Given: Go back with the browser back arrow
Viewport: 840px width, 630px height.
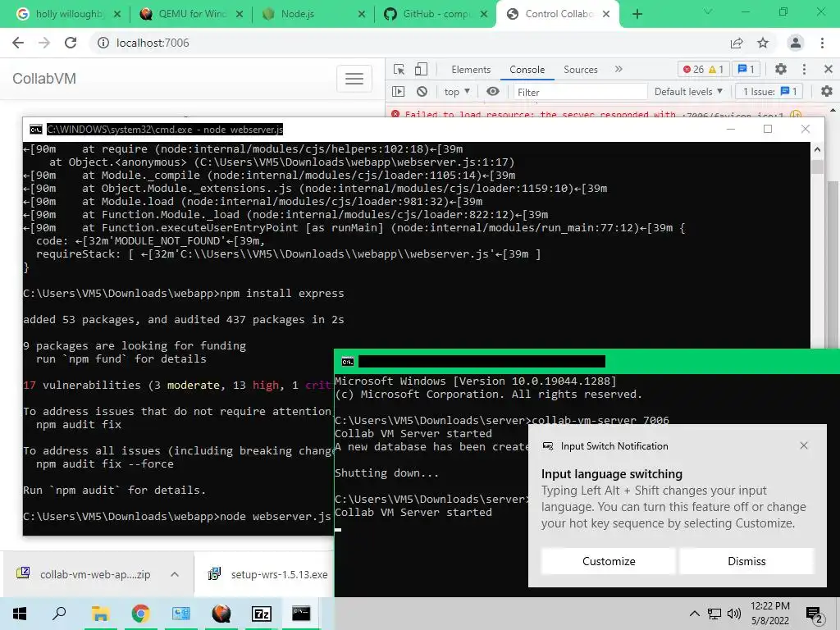Looking at the screenshot, I should point(18,43).
